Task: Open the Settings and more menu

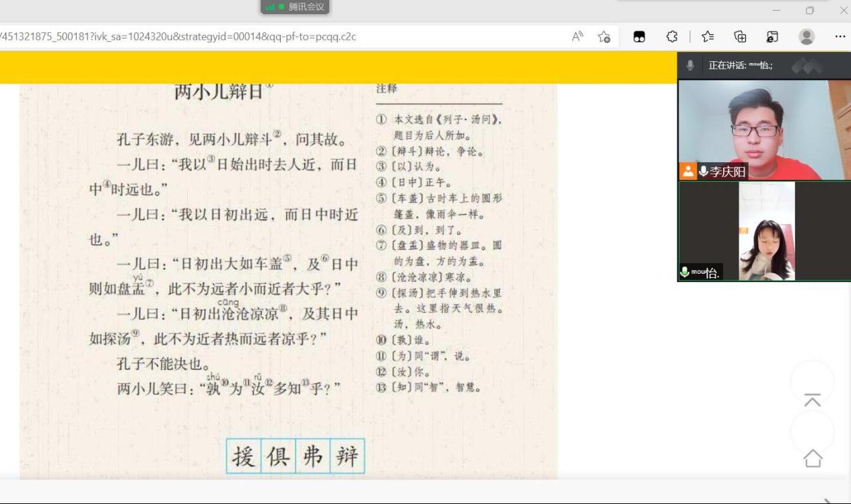Action: click(840, 37)
